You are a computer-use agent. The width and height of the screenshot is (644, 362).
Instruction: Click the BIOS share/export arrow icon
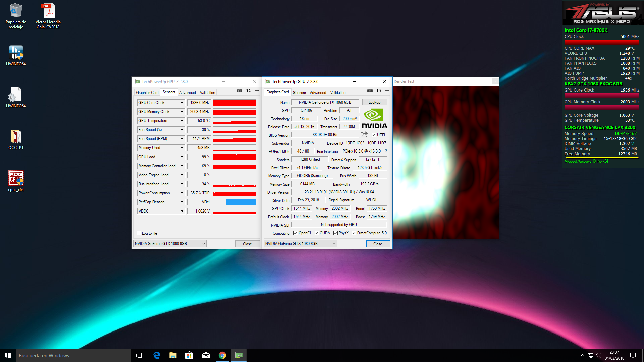[364, 135]
